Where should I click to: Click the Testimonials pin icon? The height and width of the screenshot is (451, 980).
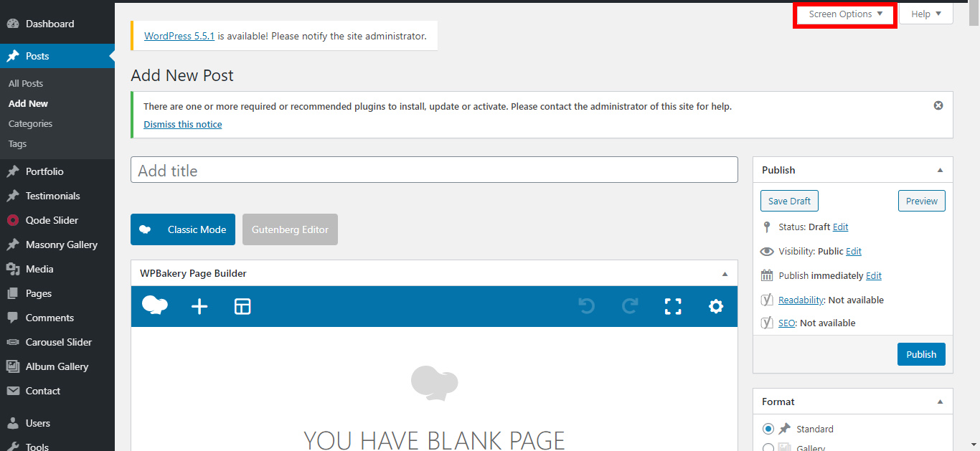(x=13, y=196)
